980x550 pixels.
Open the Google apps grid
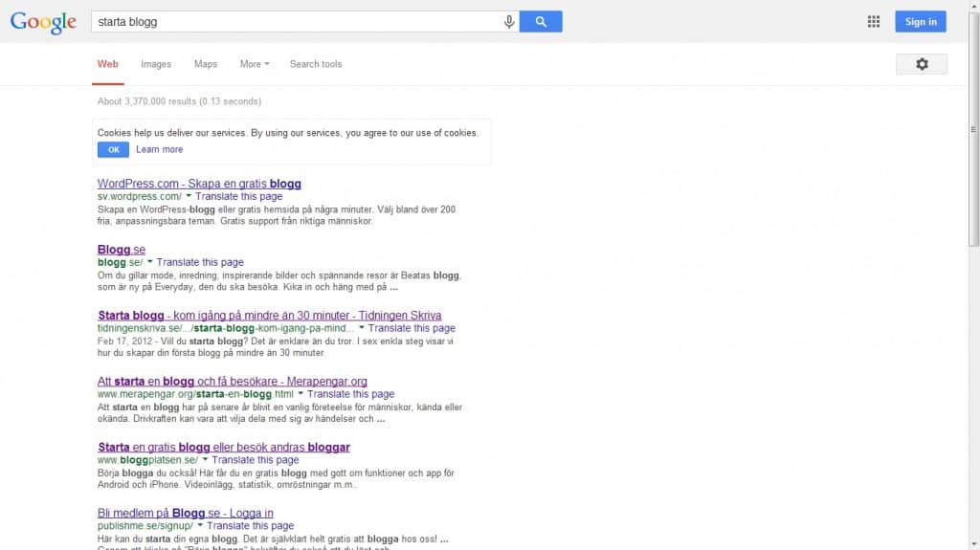coord(873,22)
